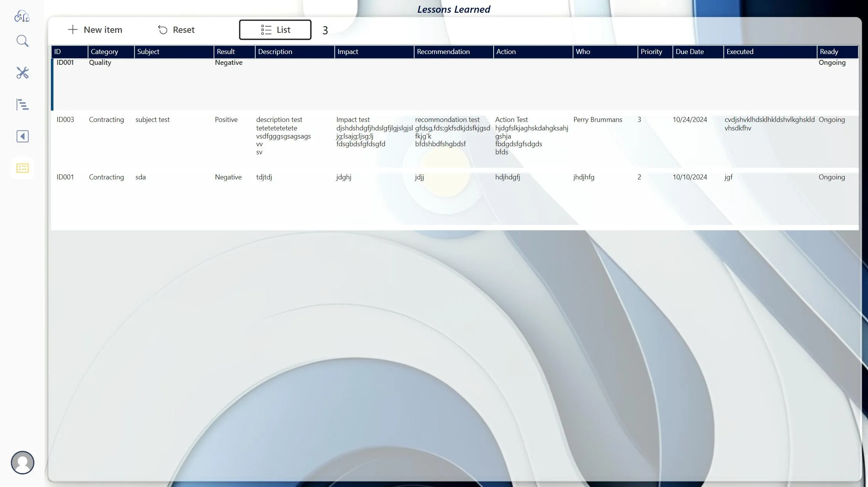Image resolution: width=868 pixels, height=487 pixels.
Task: Click the Executed column header
Action: pos(770,52)
